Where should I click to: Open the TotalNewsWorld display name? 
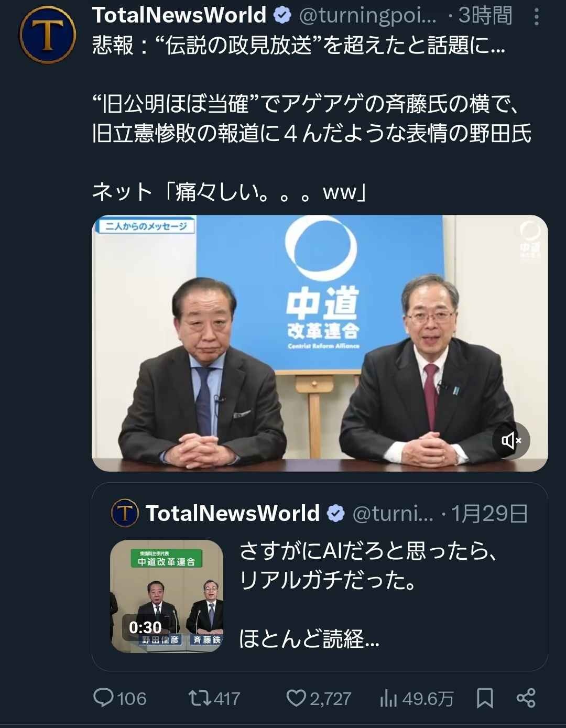pos(179,15)
